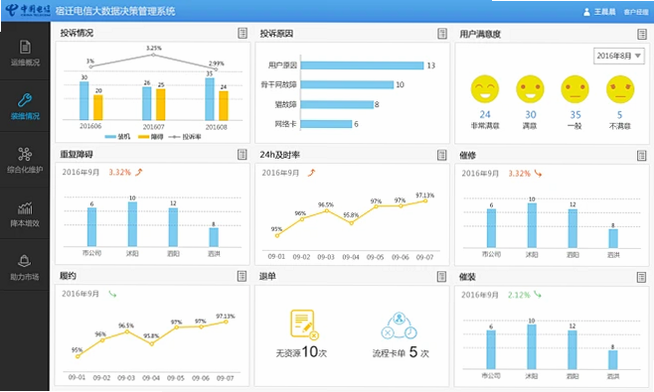The width and height of the screenshot is (654, 392).
Task: Open 综合化维护 network-node icon in sidebar
Action: click(25, 154)
